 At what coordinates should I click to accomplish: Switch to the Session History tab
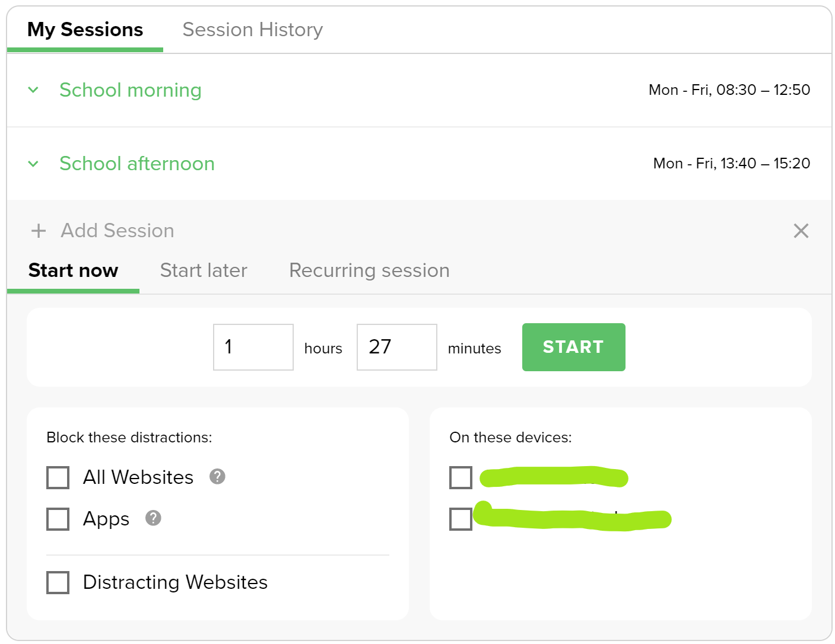click(x=252, y=30)
